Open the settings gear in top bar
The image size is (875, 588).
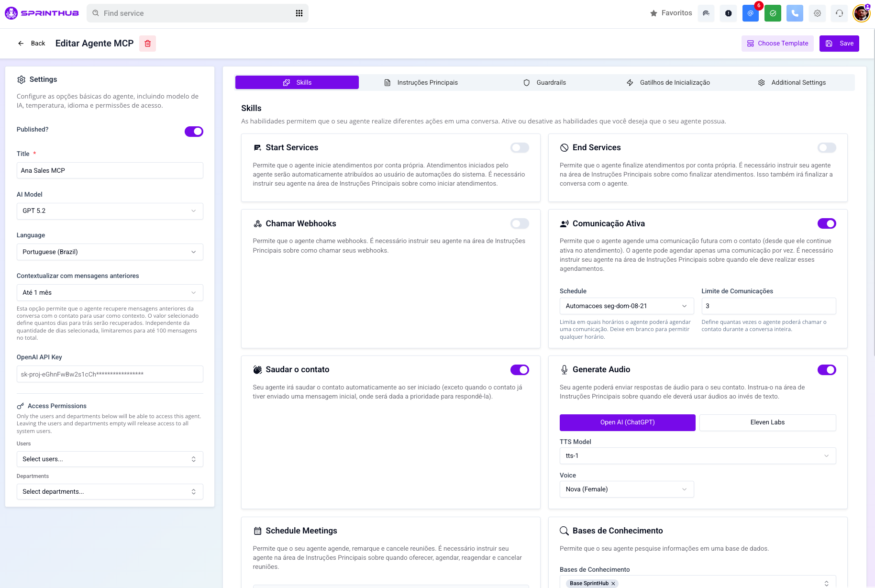click(x=817, y=13)
